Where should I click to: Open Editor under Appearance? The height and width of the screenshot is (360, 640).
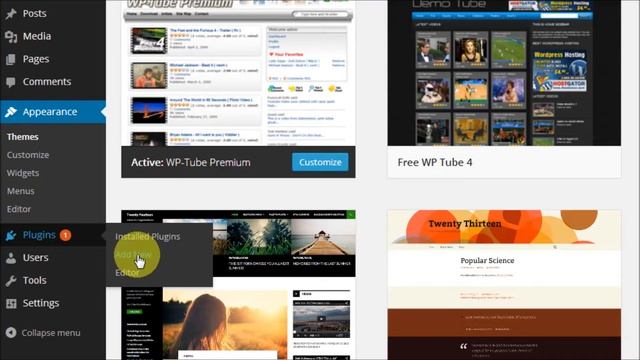tap(19, 209)
